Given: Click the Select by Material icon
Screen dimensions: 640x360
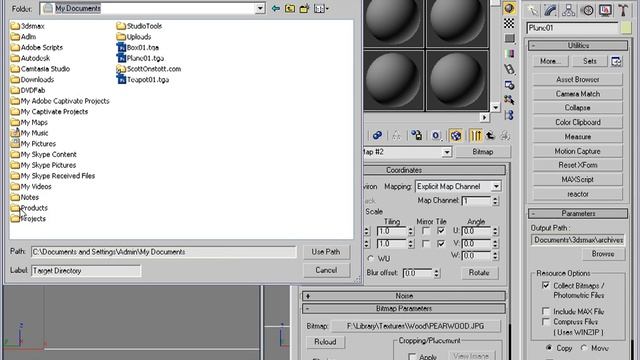Looking at the screenshot, I should (x=509, y=100).
